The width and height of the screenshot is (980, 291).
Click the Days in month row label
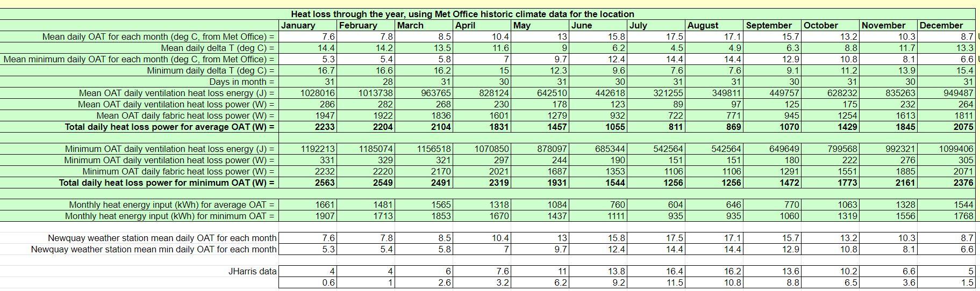click(241, 82)
